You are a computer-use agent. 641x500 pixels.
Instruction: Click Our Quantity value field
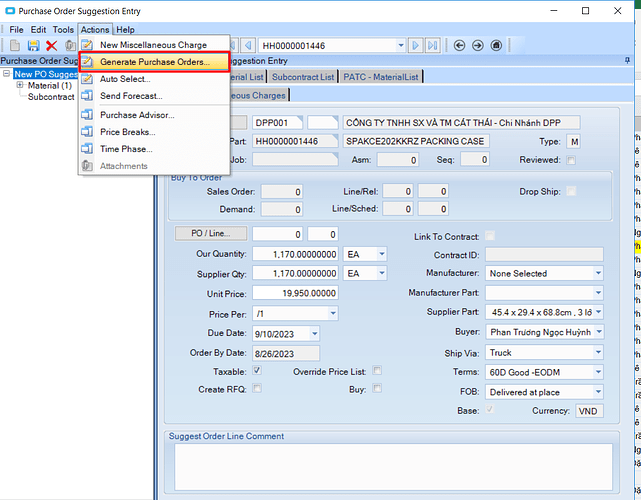tap(295, 254)
